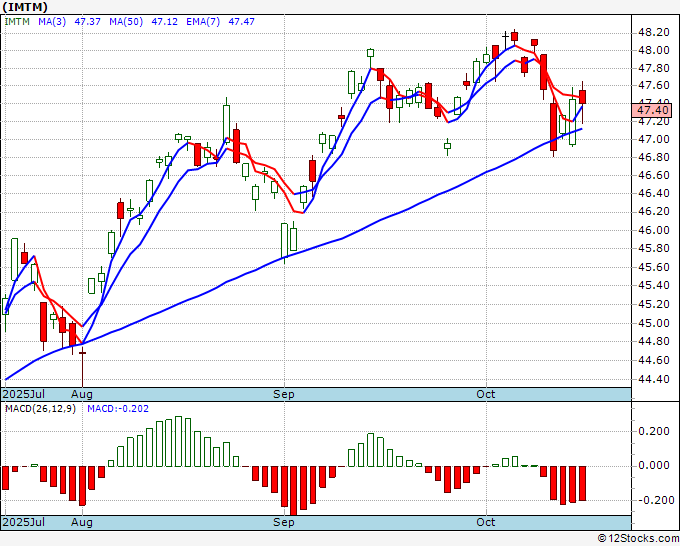Click the 48.00 price axis label
680x546 pixels.
tap(654, 50)
